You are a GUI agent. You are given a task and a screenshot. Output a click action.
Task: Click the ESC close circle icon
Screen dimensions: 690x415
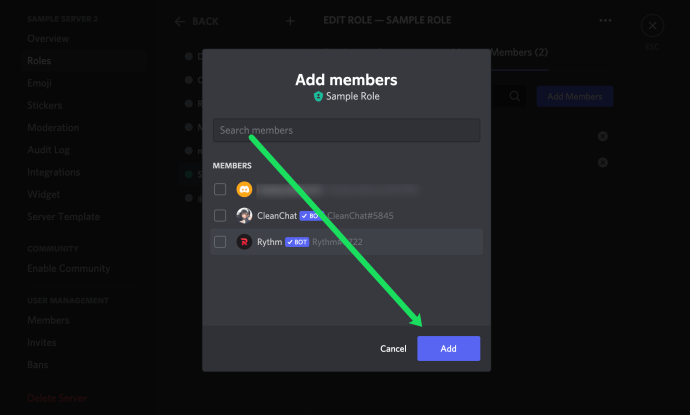point(653,26)
